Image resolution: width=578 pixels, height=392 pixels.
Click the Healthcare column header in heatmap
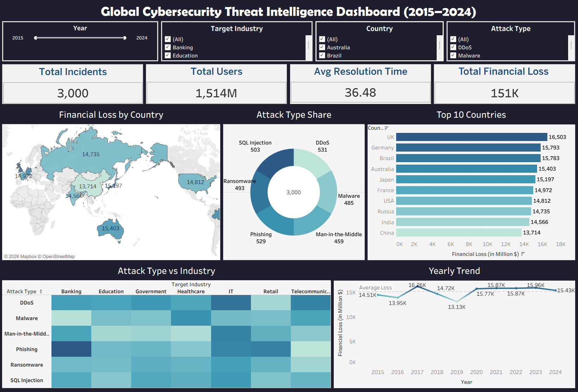click(x=191, y=292)
